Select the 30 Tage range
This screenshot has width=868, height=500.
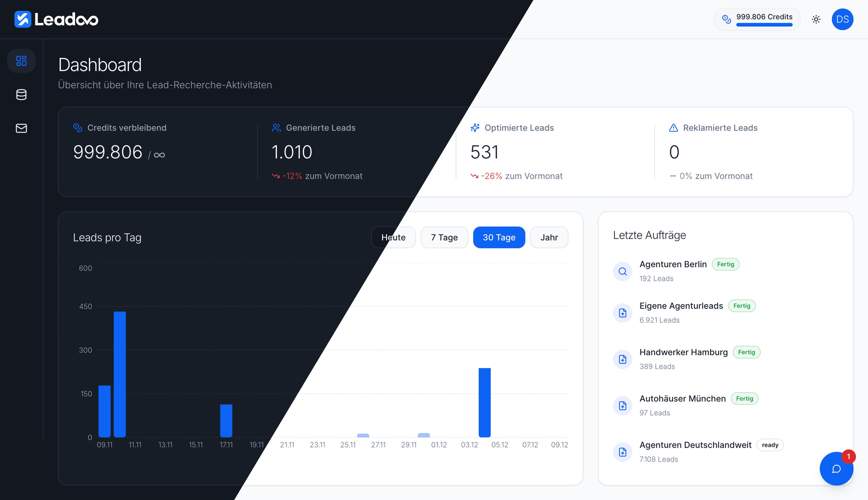[498, 237]
